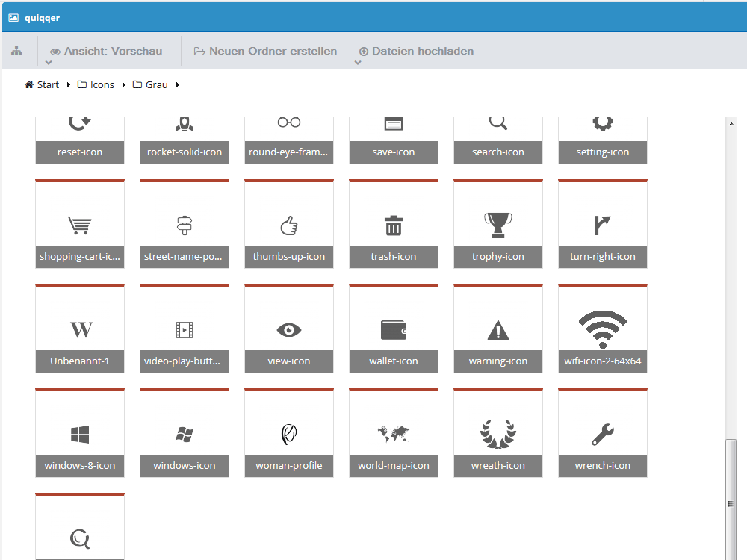Click Neuen Ordner erstellen button
The height and width of the screenshot is (560, 747).
(265, 51)
